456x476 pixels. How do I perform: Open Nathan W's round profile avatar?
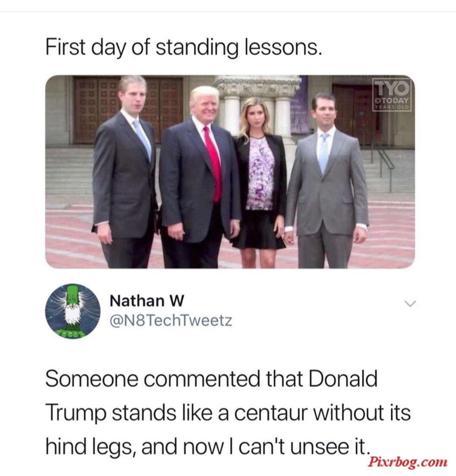[x=73, y=311]
